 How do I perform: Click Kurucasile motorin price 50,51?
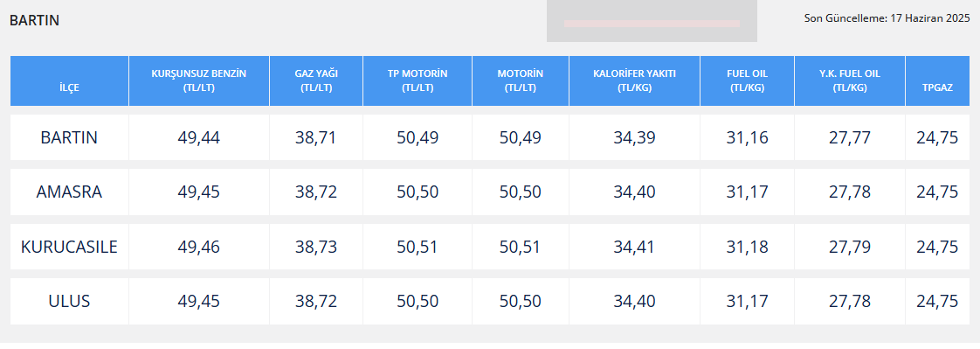(x=520, y=247)
